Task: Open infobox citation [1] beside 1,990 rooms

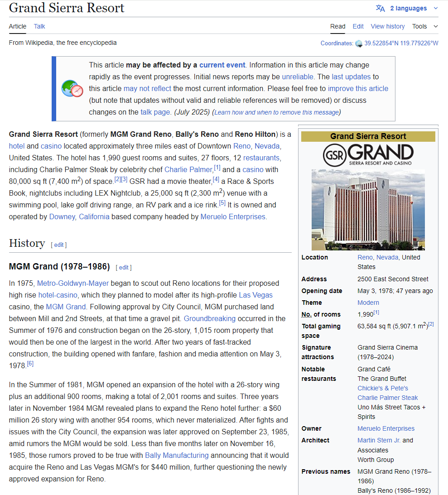Action: coord(376,312)
